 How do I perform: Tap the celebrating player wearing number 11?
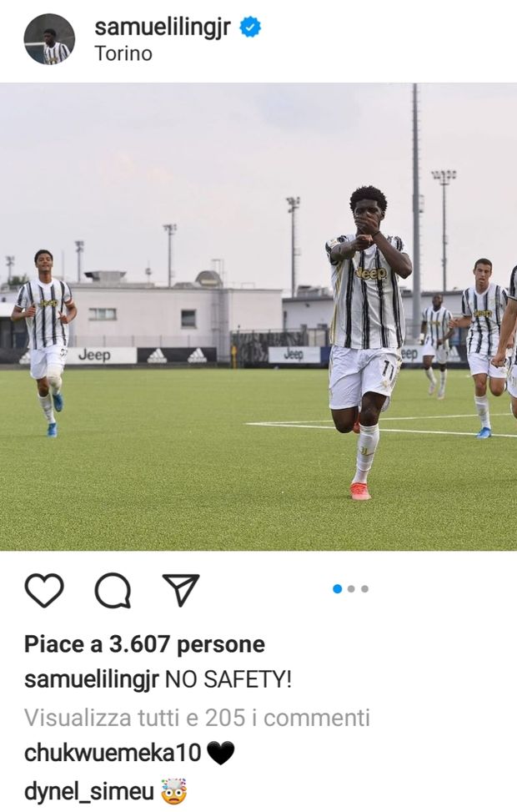[x=368, y=342]
